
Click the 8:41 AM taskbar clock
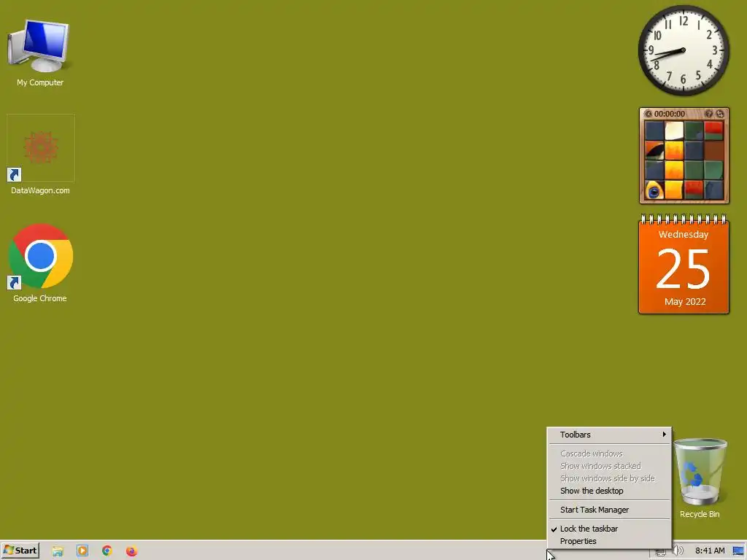point(710,551)
